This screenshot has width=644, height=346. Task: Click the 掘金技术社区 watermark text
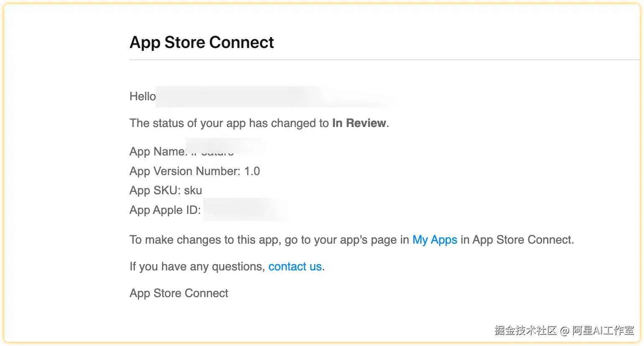click(x=525, y=331)
